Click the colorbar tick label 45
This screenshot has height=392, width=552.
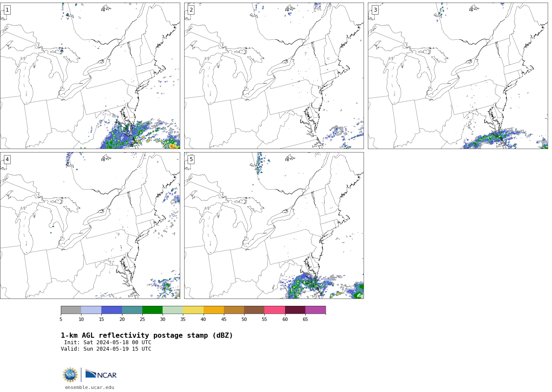pyautogui.click(x=224, y=319)
